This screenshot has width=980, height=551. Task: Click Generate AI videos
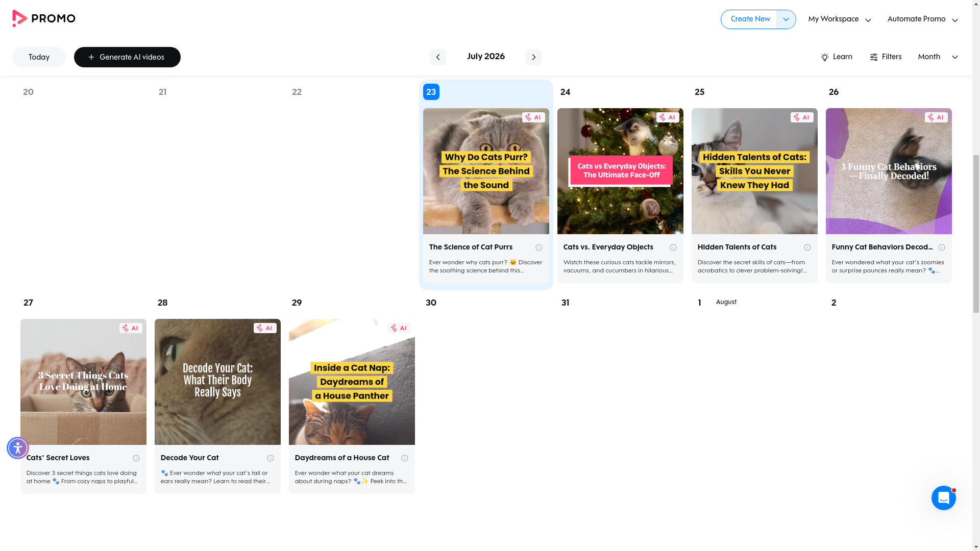click(x=127, y=57)
